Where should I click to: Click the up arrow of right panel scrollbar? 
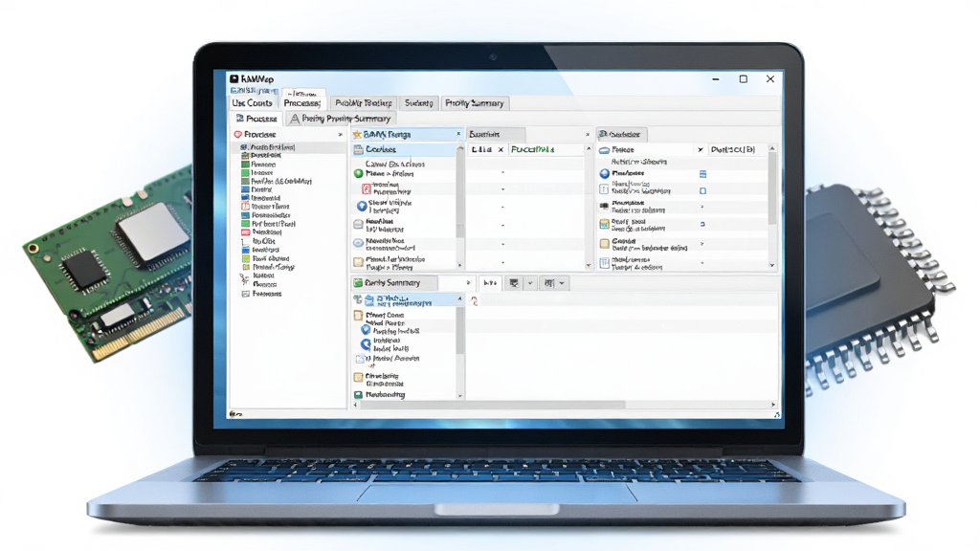772,148
